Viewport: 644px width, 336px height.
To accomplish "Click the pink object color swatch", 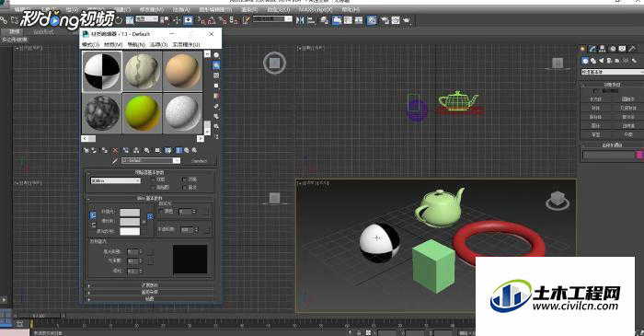I will point(639,155).
